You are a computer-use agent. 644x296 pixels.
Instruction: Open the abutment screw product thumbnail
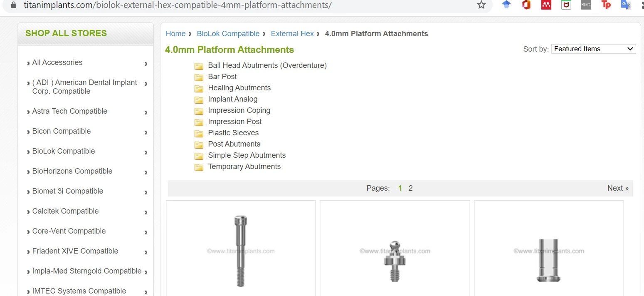pyautogui.click(x=241, y=251)
